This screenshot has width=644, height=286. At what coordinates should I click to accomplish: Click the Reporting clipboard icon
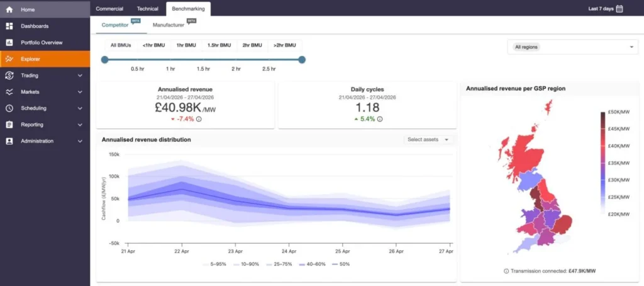point(9,125)
